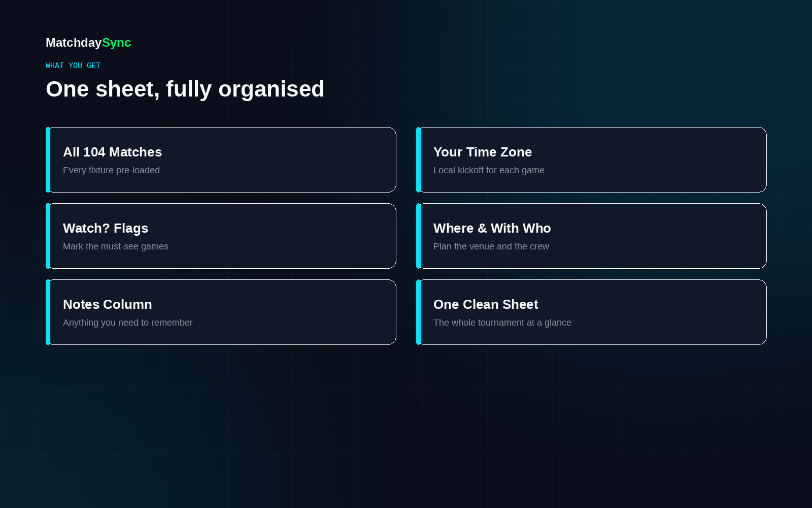Click text 'Local kickoff for each game'
Viewport: 812px width, 508px height.
489,170
